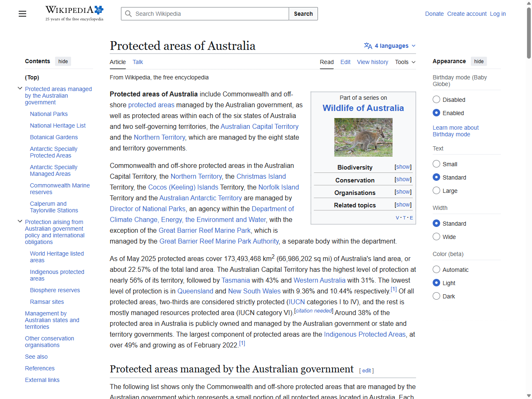This screenshot has height=399, width=532.
Task: Select Enabled birthday mode
Action: pos(436,113)
